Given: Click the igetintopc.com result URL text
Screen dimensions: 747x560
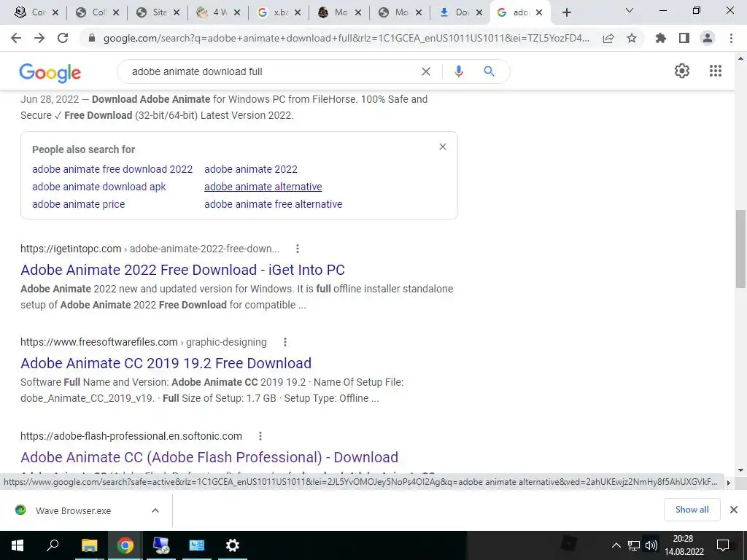Looking at the screenshot, I should [x=150, y=249].
